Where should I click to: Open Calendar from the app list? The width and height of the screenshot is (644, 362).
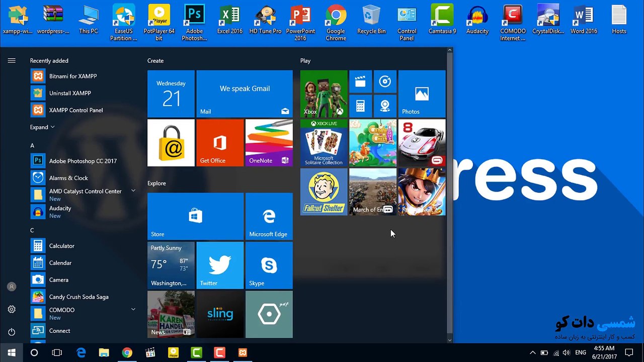point(84,263)
